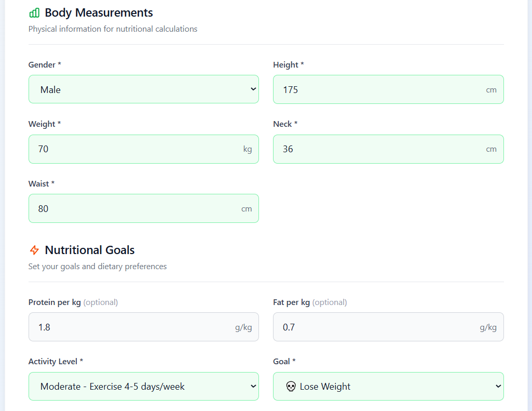Click the Body Measurements section heading

(99, 13)
